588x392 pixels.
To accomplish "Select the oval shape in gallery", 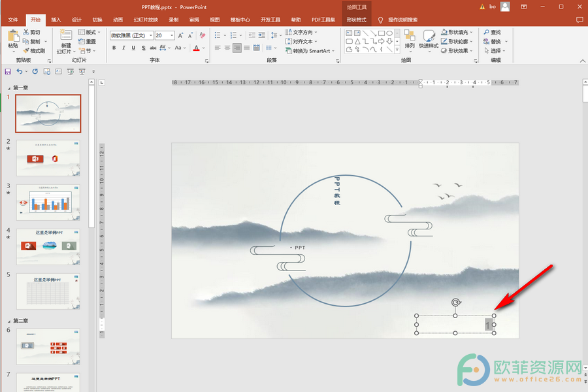I will pyautogui.click(x=389, y=33).
